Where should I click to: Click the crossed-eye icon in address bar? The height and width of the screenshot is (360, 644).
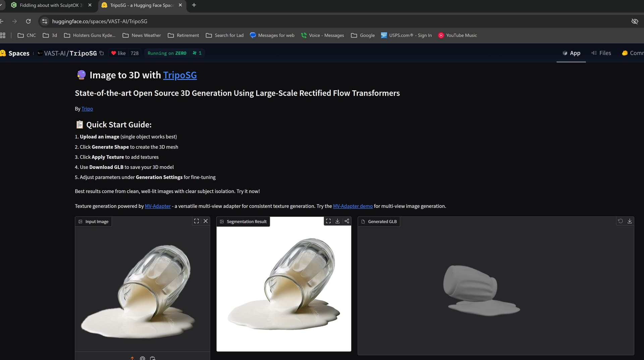coord(635,21)
